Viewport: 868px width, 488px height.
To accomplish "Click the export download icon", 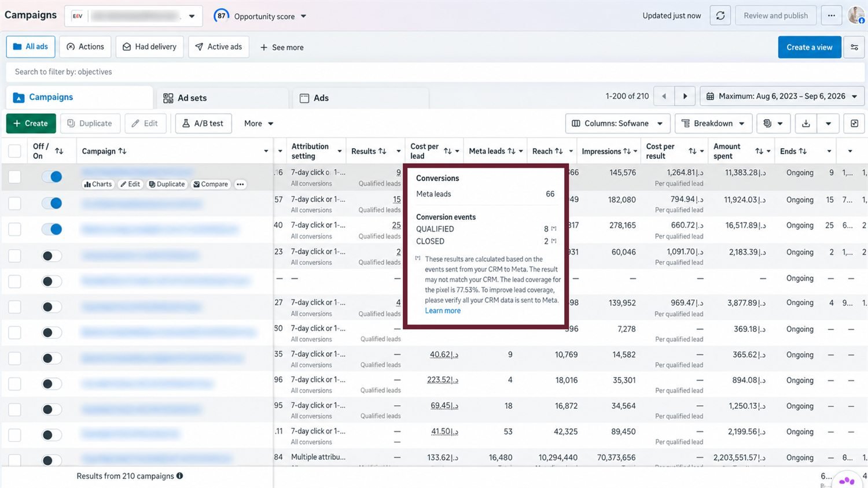I will tap(806, 123).
